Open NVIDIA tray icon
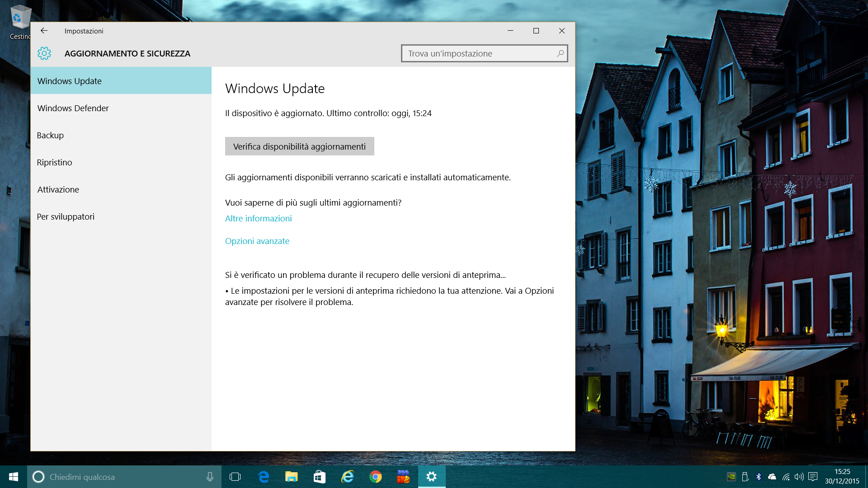 731,477
